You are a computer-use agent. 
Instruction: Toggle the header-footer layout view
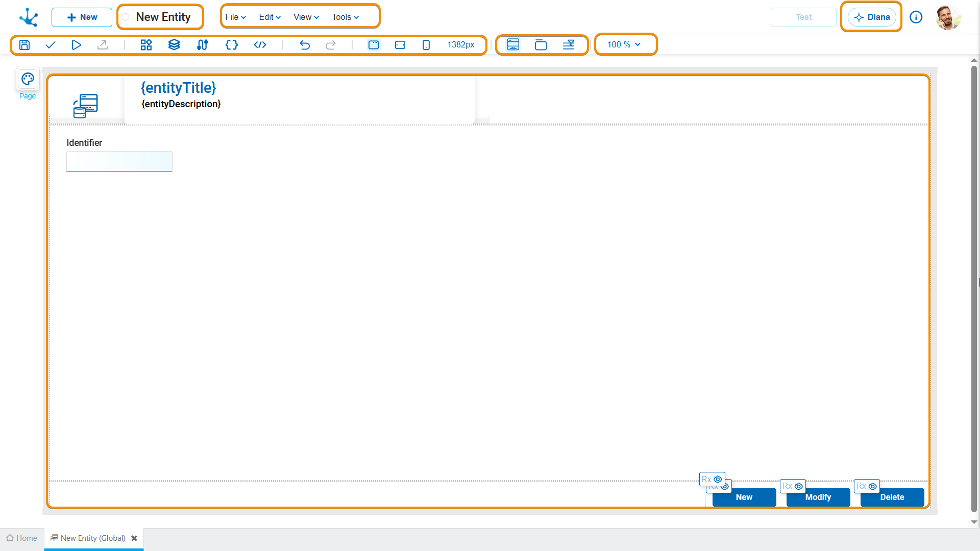[x=513, y=45]
